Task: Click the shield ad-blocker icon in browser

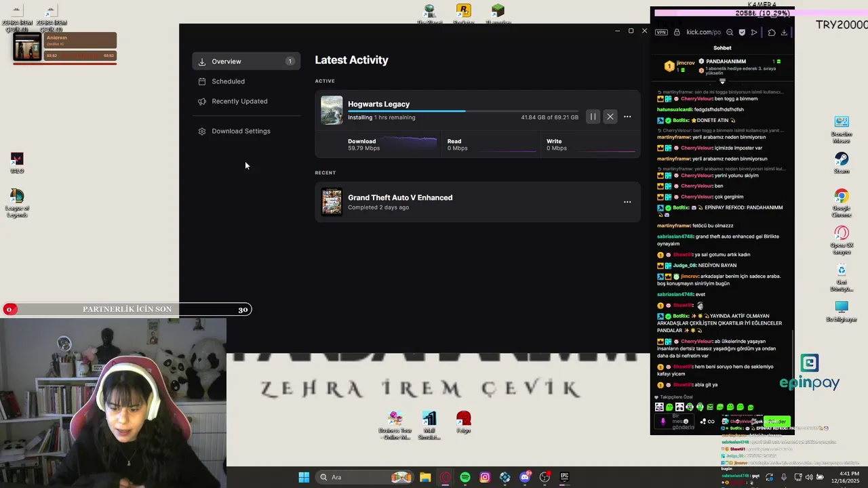Action: click(742, 32)
